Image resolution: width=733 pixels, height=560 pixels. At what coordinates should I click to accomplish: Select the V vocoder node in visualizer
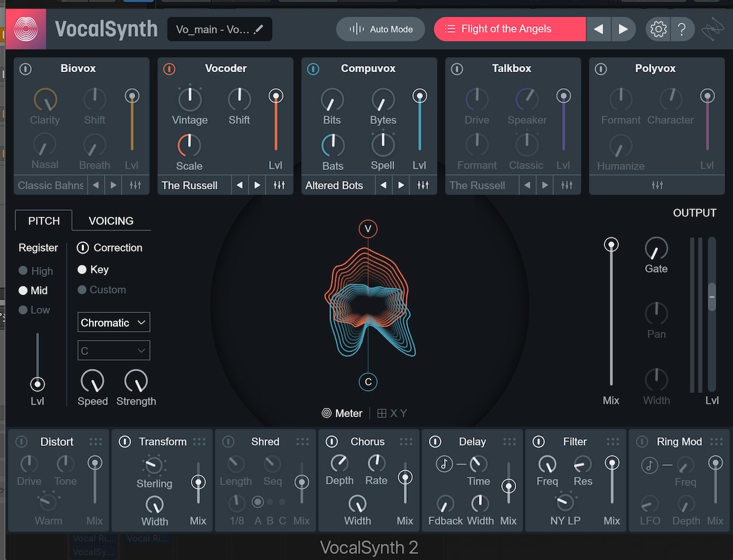368,228
